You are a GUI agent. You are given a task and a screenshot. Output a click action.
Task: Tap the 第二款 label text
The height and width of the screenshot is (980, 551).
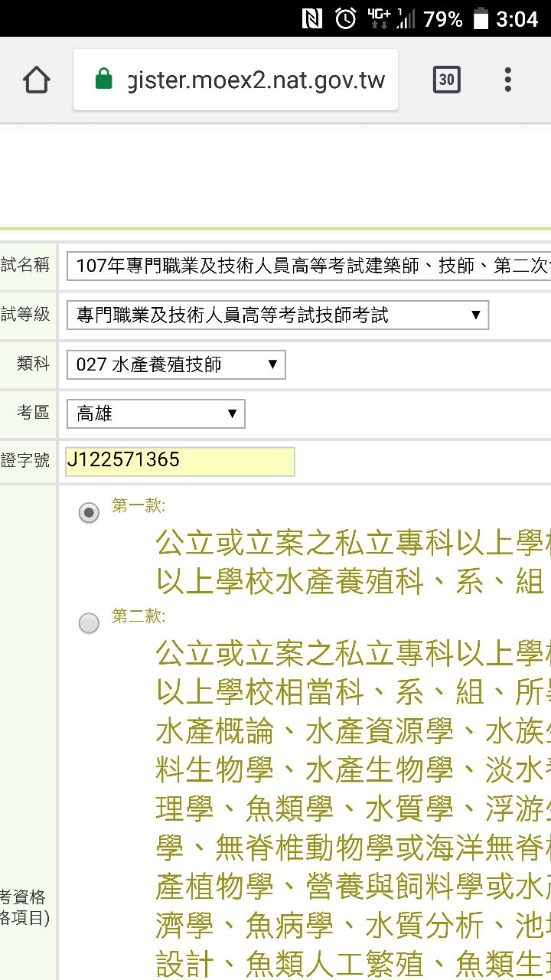point(139,616)
